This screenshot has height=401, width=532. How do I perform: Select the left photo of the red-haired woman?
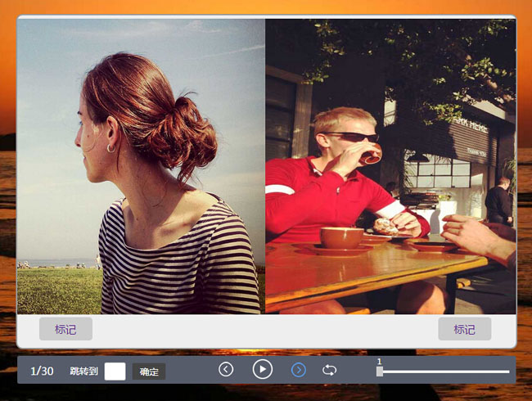[141, 166]
